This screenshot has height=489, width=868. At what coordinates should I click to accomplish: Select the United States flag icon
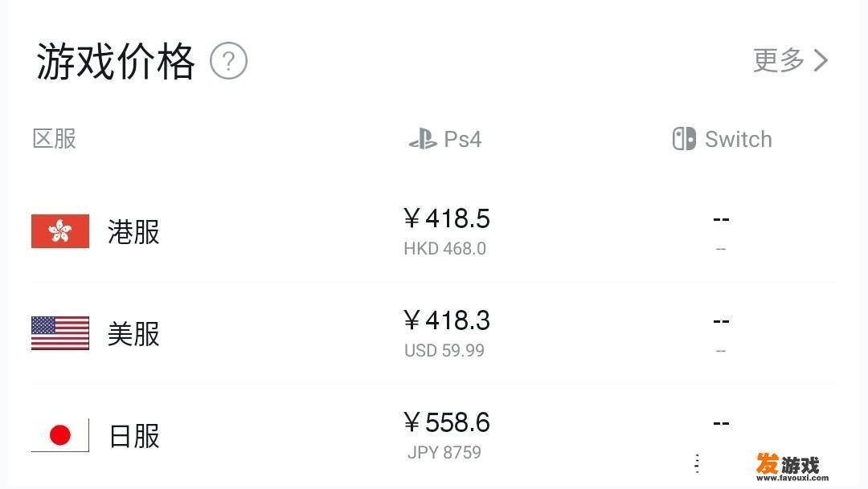click(x=59, y=333)
